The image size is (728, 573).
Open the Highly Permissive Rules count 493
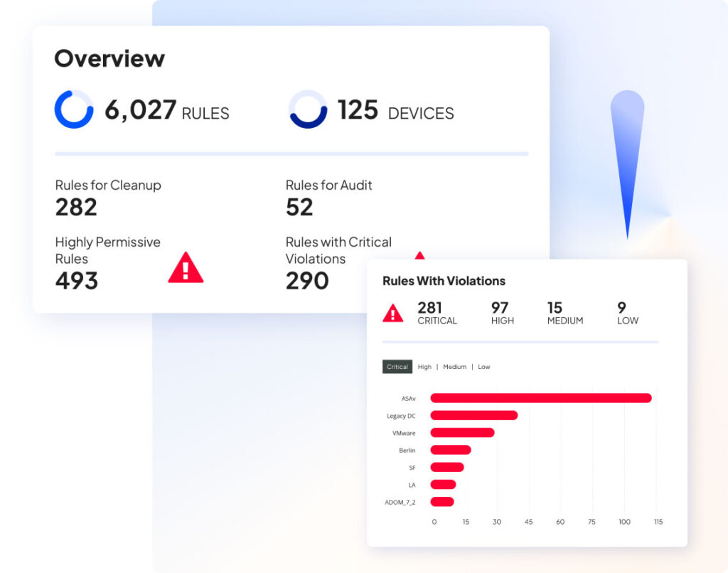pyautogui.click(x=77, y=280)
